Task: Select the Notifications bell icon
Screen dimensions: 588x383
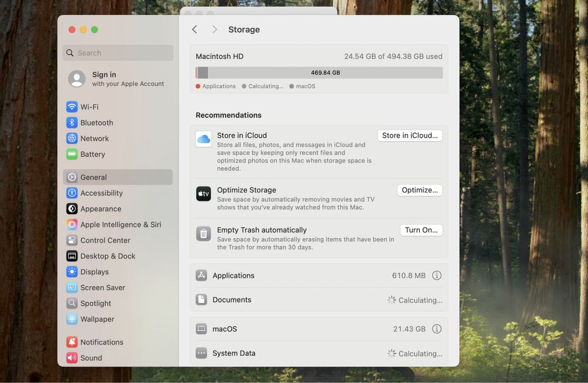Action: [x=72, y=342]
